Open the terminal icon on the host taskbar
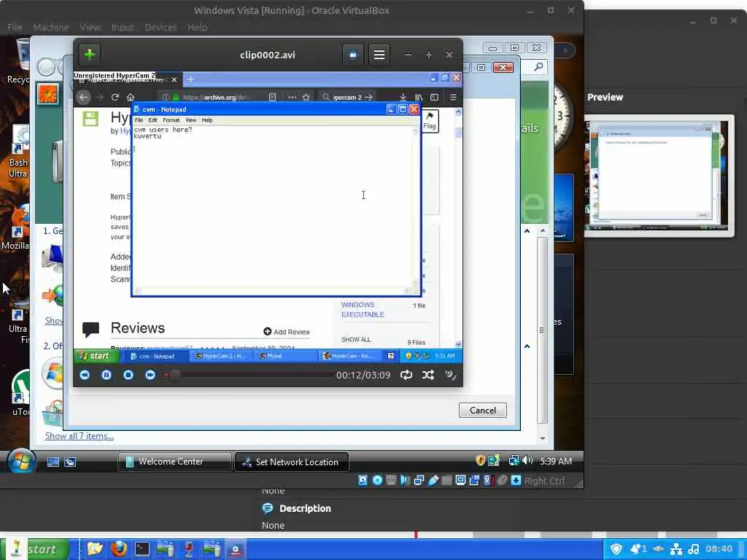Screen dimensions: 747x560 click(x=142, y=549)
